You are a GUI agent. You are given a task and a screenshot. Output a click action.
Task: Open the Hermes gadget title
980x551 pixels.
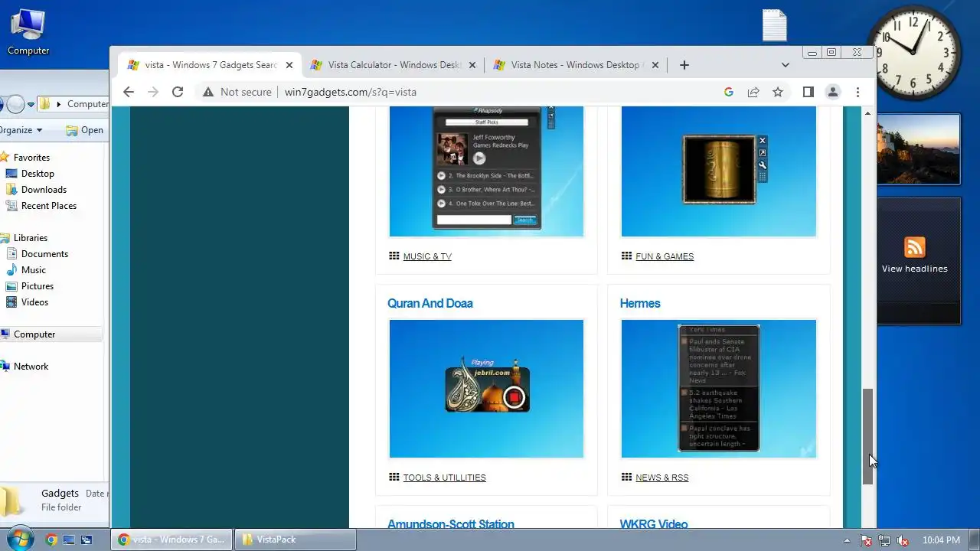tap(640, 303)
